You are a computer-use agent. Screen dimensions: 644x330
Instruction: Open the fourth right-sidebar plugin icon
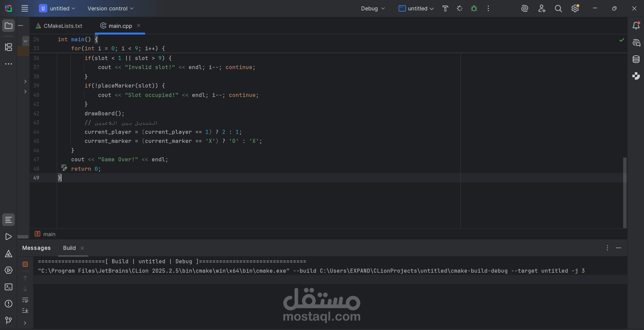636,76
